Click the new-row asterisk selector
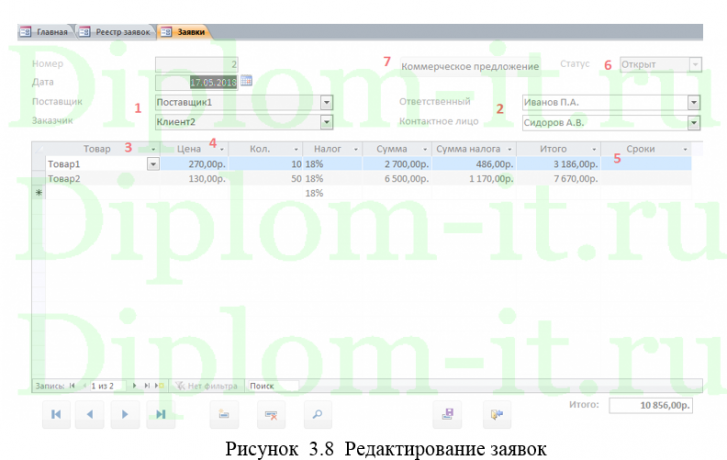 click(39, 192)
